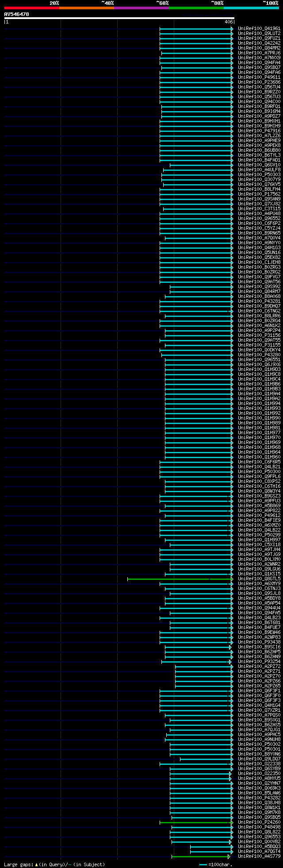Image resolution: width=283 pixels, height=868 pixels.
Task: Open hit UniRef100_Q42242
Action: [x=259, y=43]
